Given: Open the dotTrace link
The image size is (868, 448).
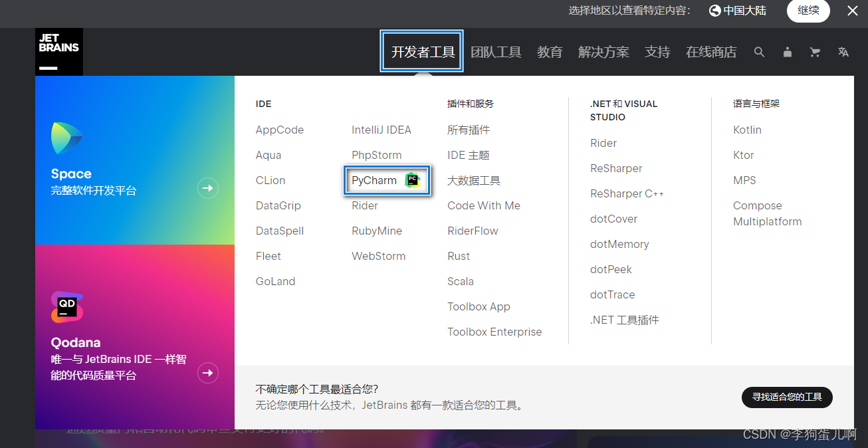Looking at the screenshot, I should tap(612, 294).
